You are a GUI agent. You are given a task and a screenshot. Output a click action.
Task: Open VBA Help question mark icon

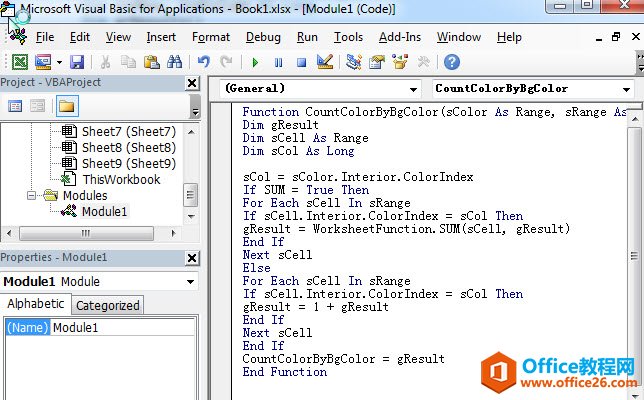452,62
